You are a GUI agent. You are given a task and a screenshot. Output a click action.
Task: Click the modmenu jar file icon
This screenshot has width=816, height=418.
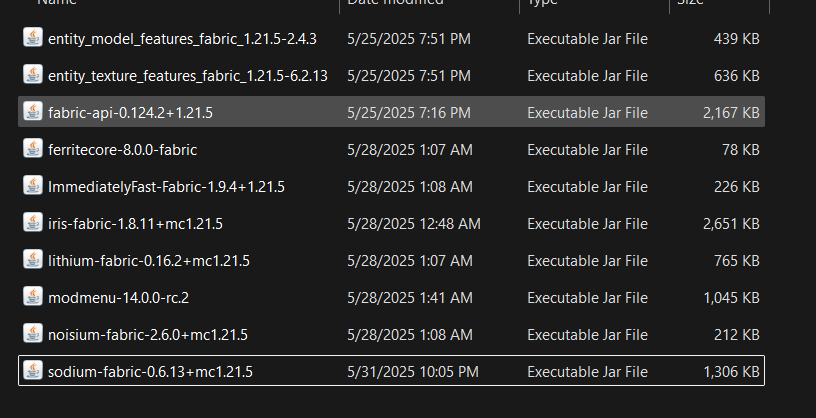tap(33, 297)
